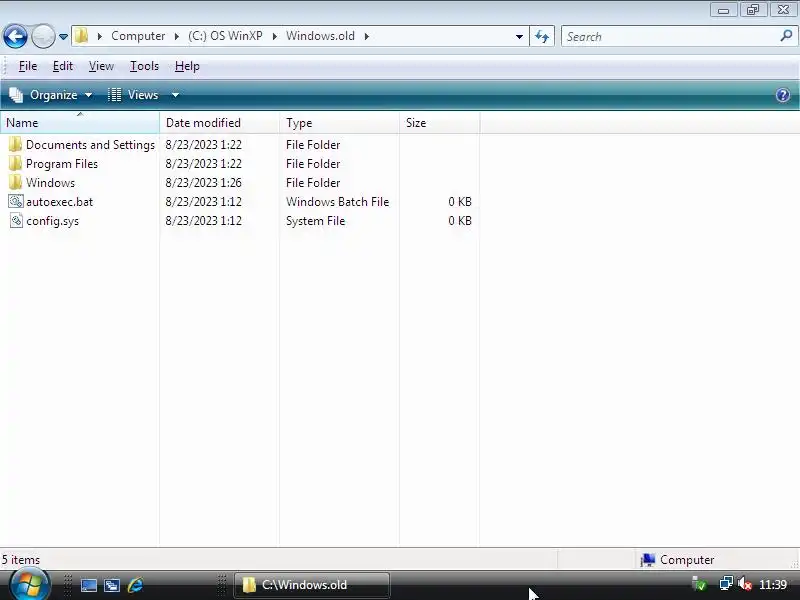The height and width of the screenshot is (600, 800).
Task: Select the autoexec.bat file name
Action: pos(60,202)
